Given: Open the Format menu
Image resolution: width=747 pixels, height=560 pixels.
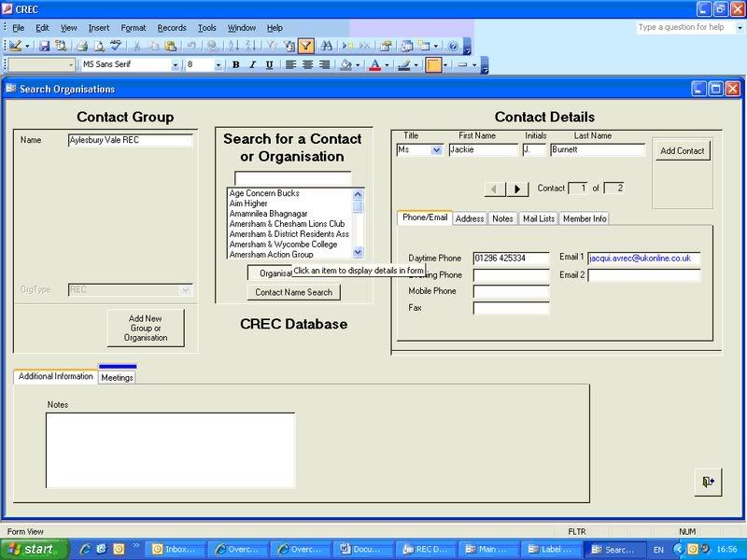Looking at the screenshot, I should [134, 28].
